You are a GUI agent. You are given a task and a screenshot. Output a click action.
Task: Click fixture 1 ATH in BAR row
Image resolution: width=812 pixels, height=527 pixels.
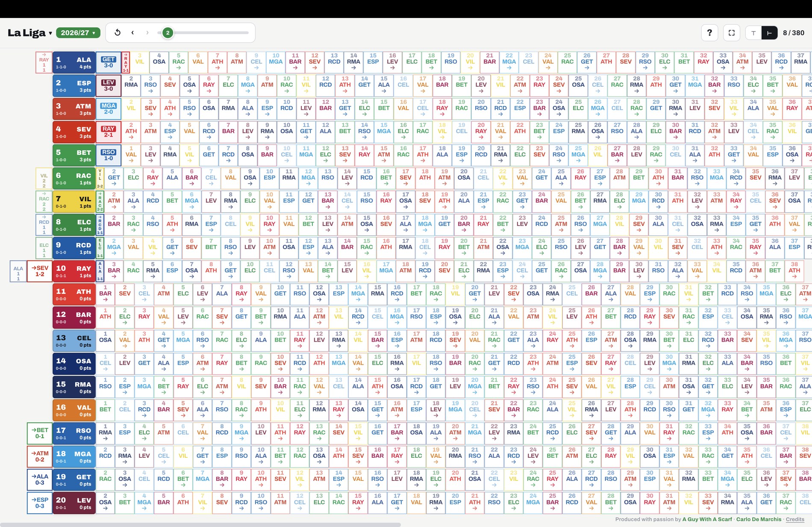(105, 316)
